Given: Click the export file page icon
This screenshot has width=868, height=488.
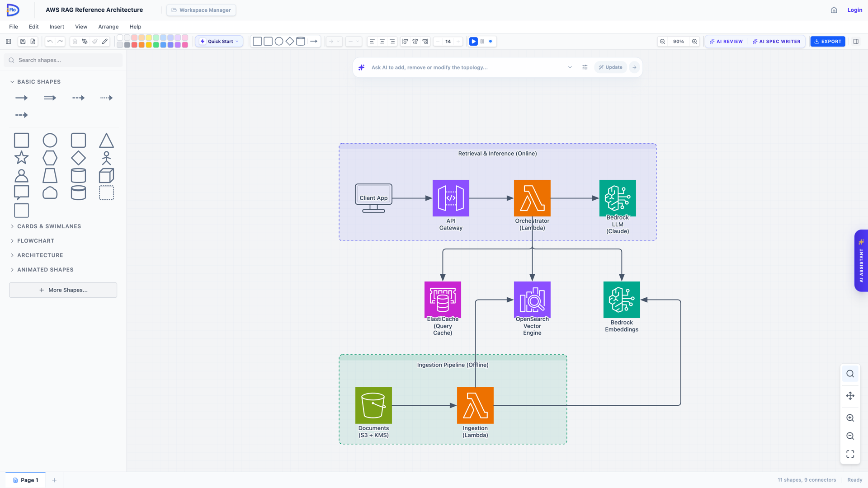Looking at the screenshot, I should (33, 41).
